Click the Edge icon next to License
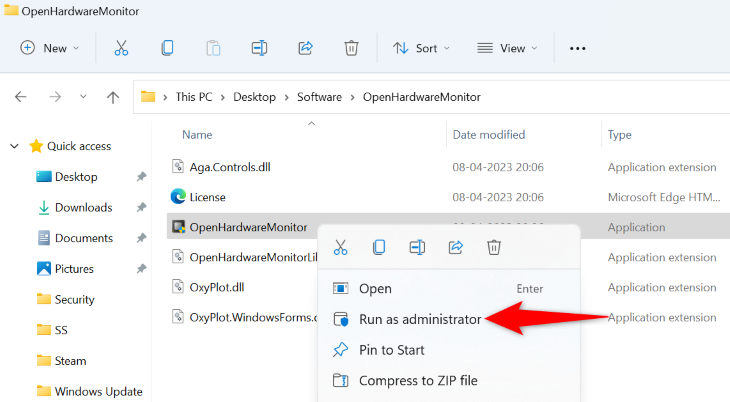 pos(178,197)
